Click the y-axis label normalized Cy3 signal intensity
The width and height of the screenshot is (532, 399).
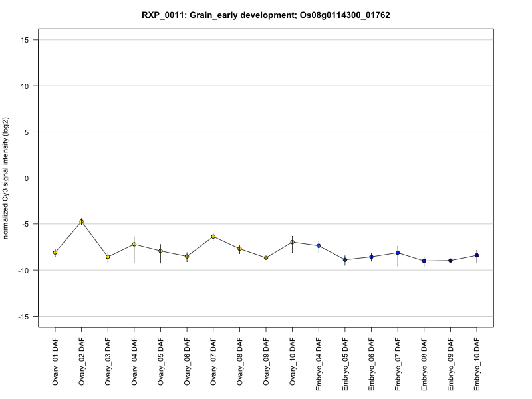tap(5, 178)
